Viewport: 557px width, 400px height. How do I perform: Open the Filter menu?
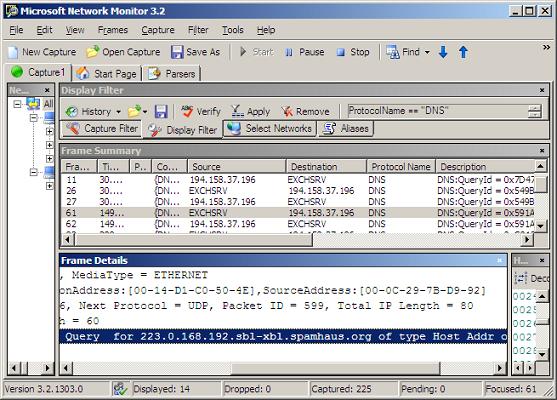pyautogui.click(x=198, y=30)
